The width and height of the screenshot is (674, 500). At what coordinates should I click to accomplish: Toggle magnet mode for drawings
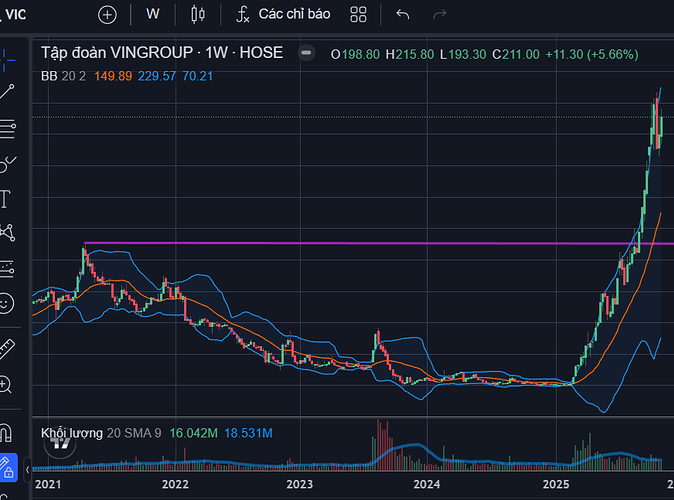(x=7, y=432)
